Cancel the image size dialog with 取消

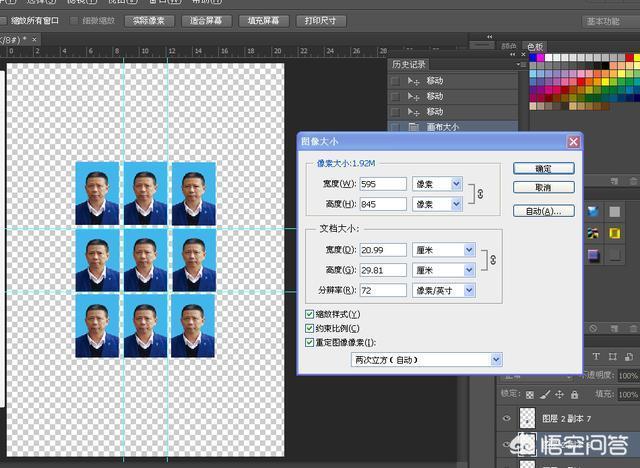click(544, 188)
